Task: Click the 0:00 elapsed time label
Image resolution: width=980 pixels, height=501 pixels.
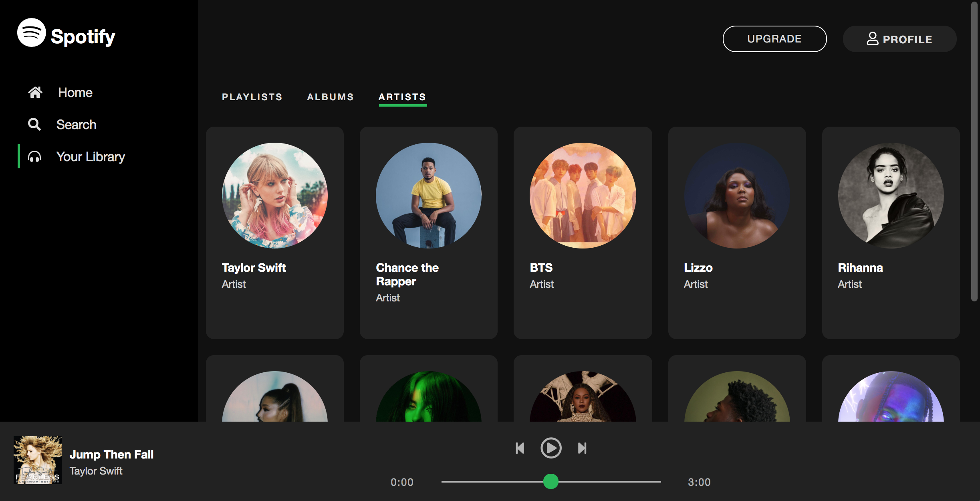Action: pos(402,482)
